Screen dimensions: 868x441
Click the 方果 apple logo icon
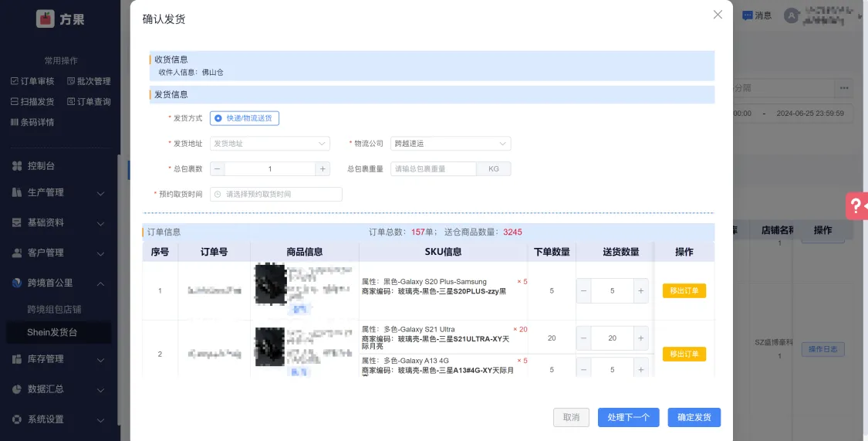(46, 19)
